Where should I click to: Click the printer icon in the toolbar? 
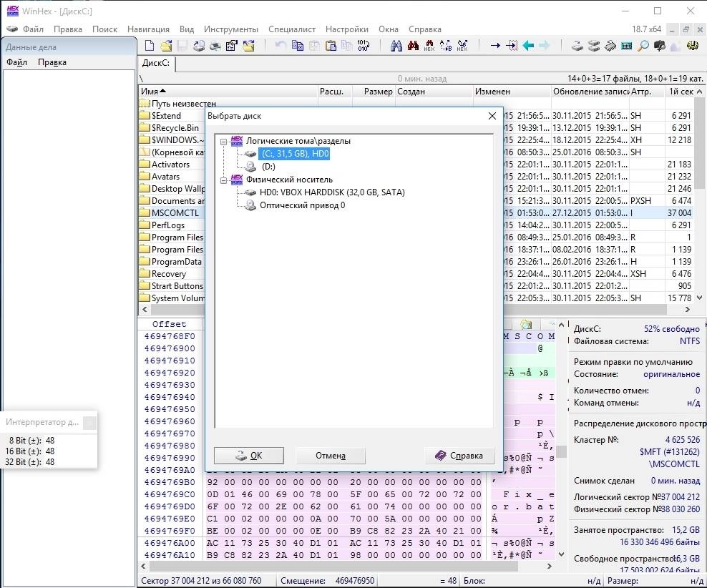click(215, 46)
